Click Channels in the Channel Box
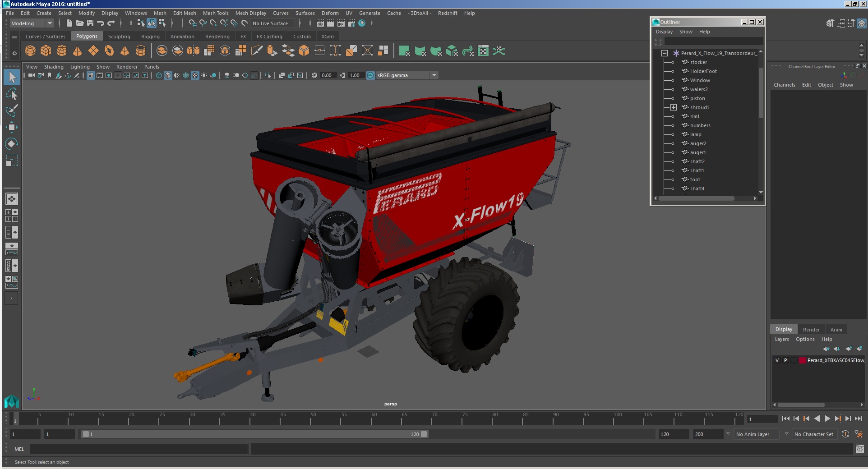Image resolution: width=868 pixels, height=469 pixels. click(x=784, y=85)
